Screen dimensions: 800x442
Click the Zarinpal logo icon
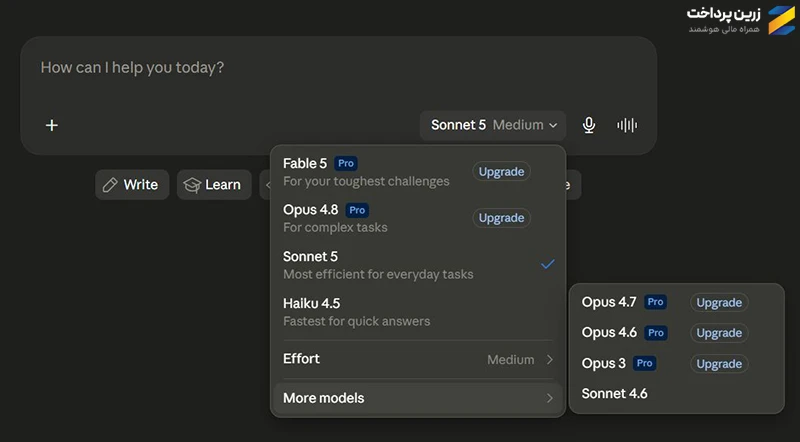point(782,20)
